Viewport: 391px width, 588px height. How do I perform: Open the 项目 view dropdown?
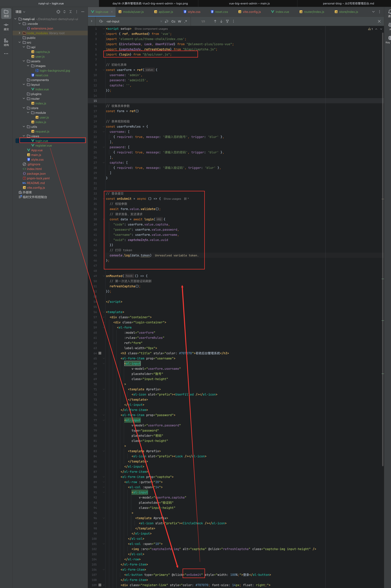[x=20, y=12]
